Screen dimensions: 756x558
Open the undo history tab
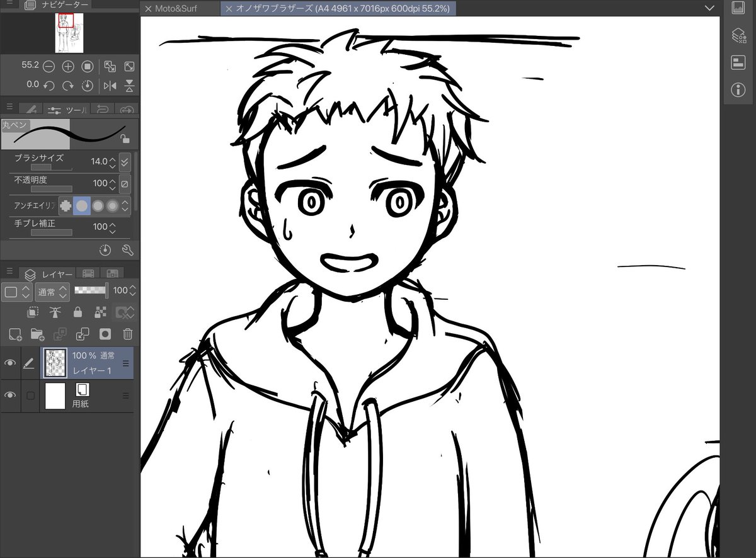[x=103, y=108]
